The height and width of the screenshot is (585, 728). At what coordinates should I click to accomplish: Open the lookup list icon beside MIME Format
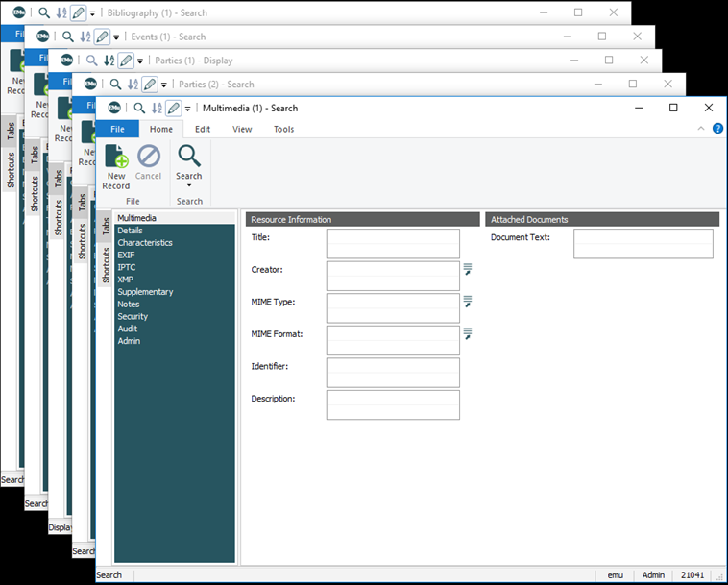(x=468, y=334)
